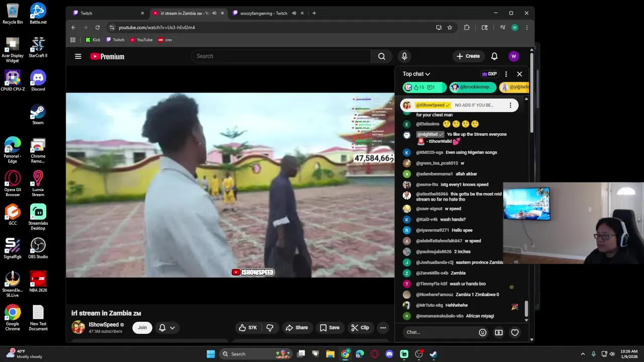Create a new video or post
The width and height of the screenshot is (644, 362).
pos(468,56)
